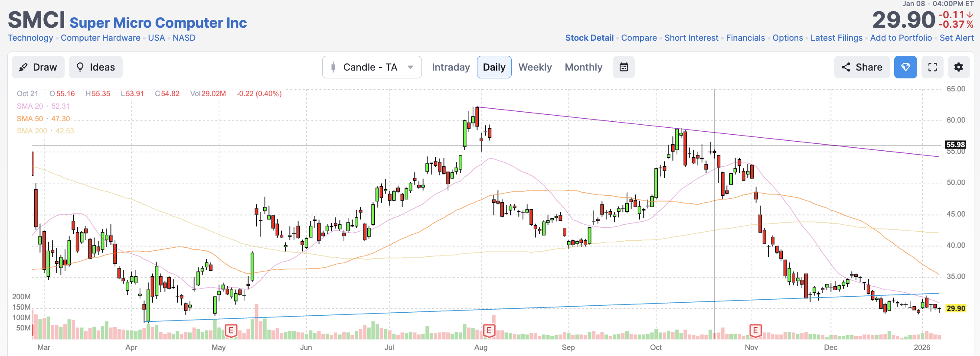Screen dimensions: 980x356
Task: Click the earnings E marker near May
Action: click(x=231, y=331)
